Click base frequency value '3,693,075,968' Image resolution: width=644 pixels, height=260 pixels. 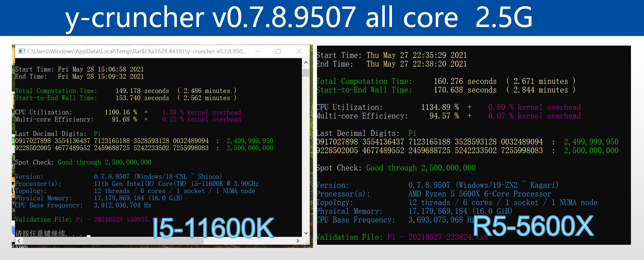pos(436,220)
